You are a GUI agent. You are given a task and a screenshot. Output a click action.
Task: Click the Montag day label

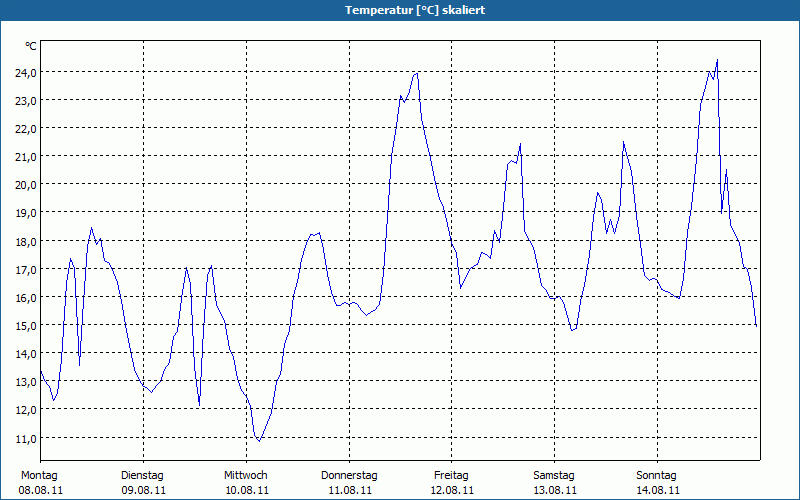click(39, 476)
